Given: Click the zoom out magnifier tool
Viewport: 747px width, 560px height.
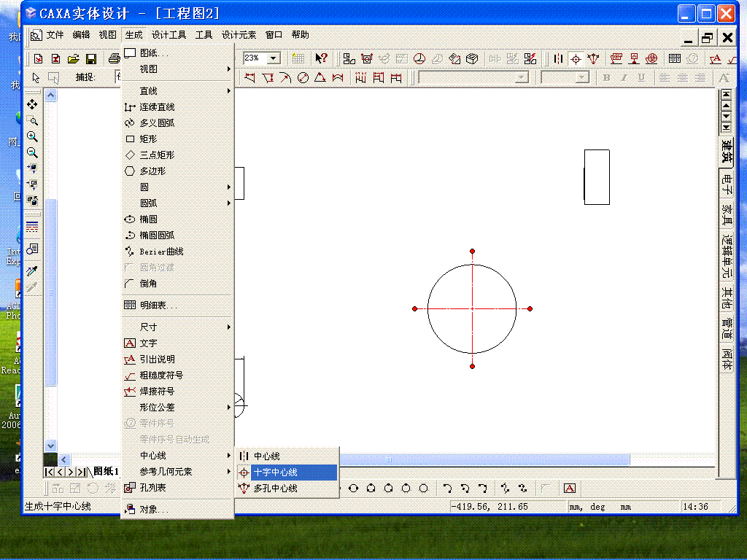Looking at the screenshot, I should click(32, 153).
